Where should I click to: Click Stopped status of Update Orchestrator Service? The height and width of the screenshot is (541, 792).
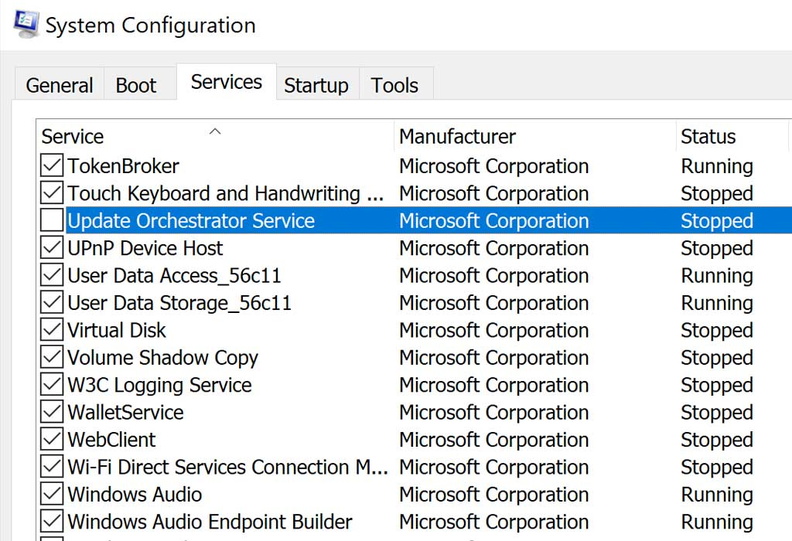[717, 221]
